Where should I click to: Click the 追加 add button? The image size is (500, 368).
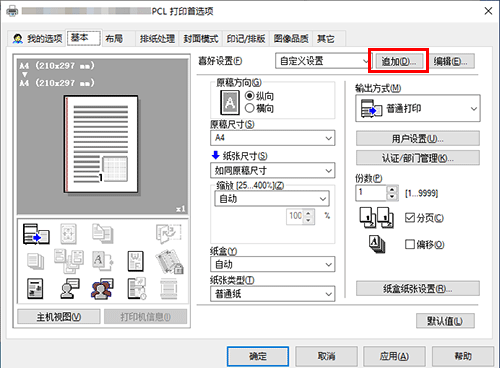point(399,61)
